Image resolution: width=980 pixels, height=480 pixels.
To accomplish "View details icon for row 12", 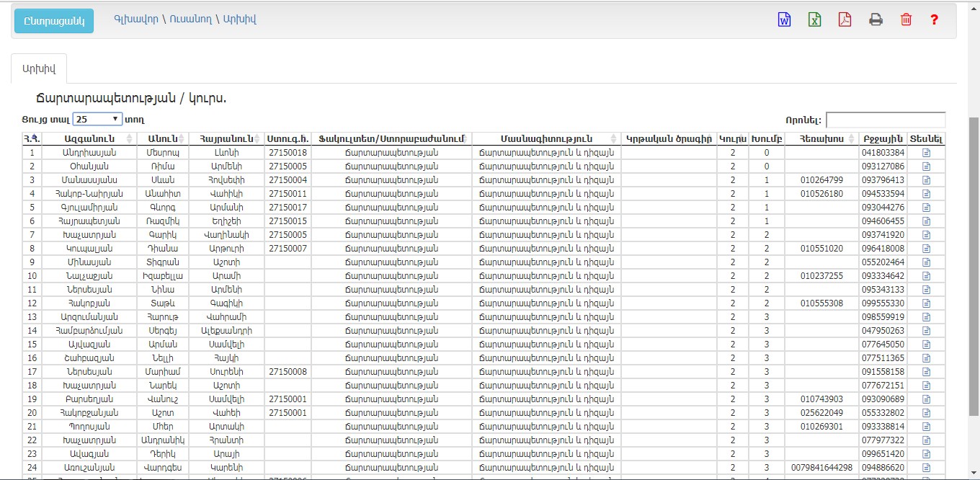I will (x=927, y=303).
